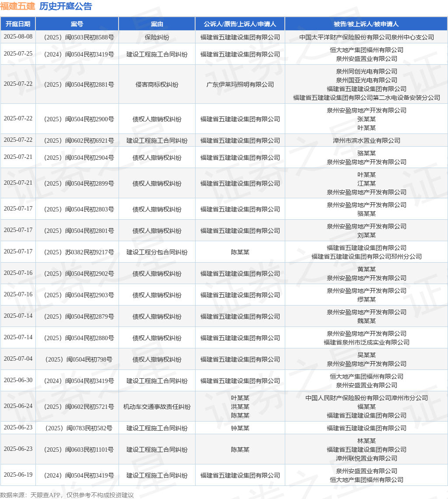Screen dimensions: 448x499
Task: Click defendant 林某某
Action: coord(367,441)
